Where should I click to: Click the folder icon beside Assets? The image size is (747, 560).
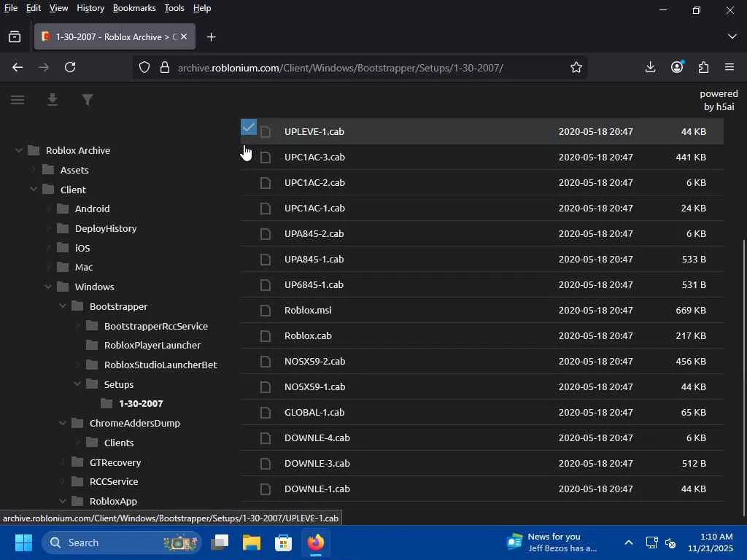pyautogui.click(x=48, y=170)
